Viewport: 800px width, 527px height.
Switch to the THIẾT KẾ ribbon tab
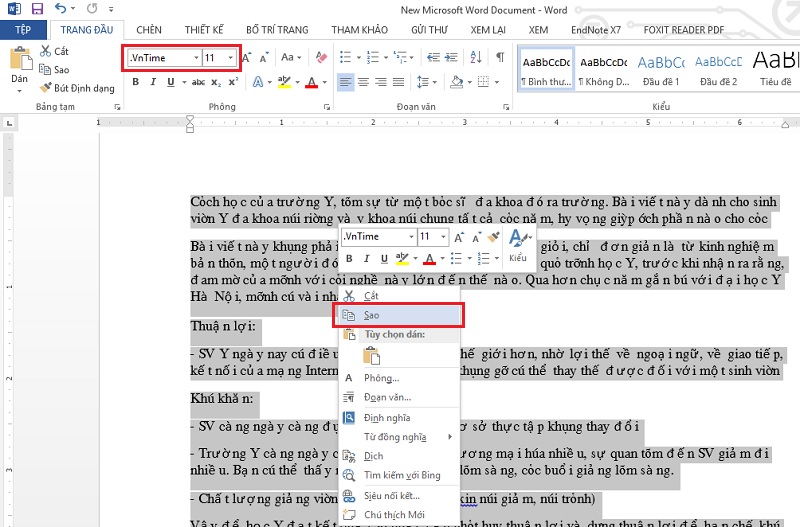(x=204, y=30)
